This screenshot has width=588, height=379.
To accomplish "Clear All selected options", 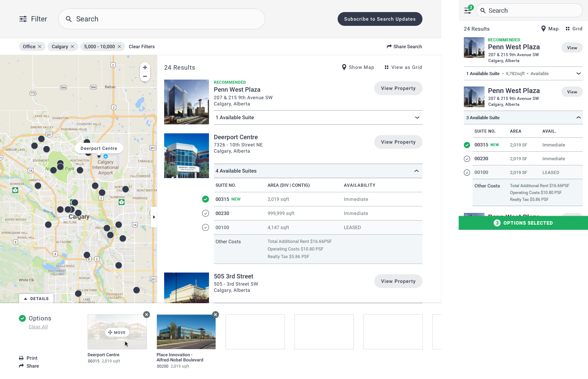I will 38,327.
